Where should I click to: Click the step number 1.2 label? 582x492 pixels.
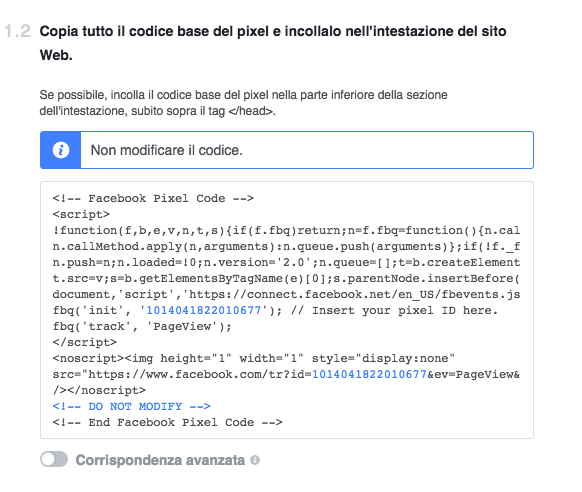pos(17,31)
